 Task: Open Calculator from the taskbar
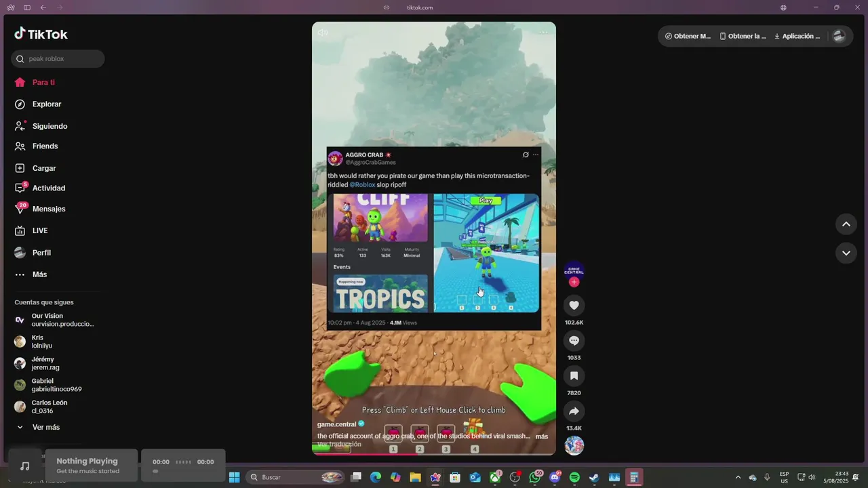[x=634, y=478]
